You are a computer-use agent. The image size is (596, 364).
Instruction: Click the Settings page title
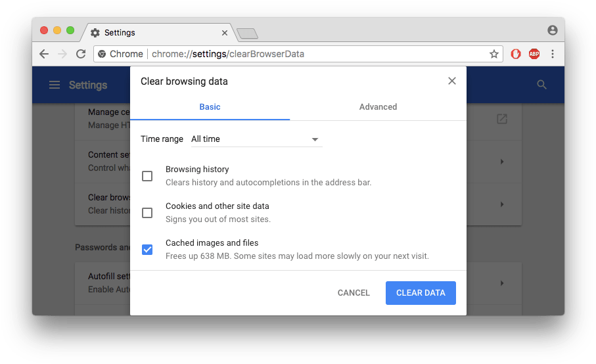point(88,85)
